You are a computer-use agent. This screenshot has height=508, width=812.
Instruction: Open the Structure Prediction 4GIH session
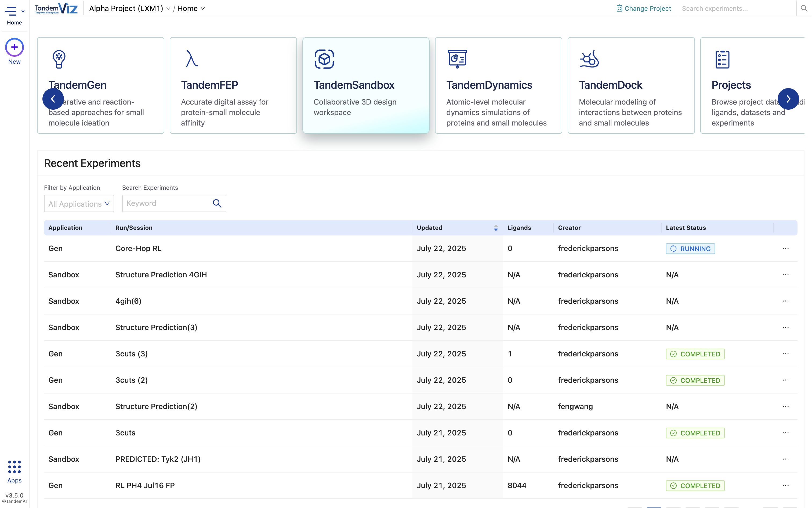click(161, 274)
